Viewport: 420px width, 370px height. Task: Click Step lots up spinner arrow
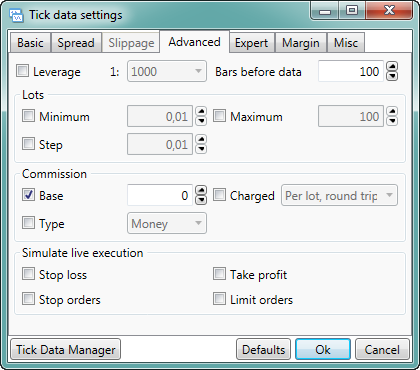(x=201, y=139)
